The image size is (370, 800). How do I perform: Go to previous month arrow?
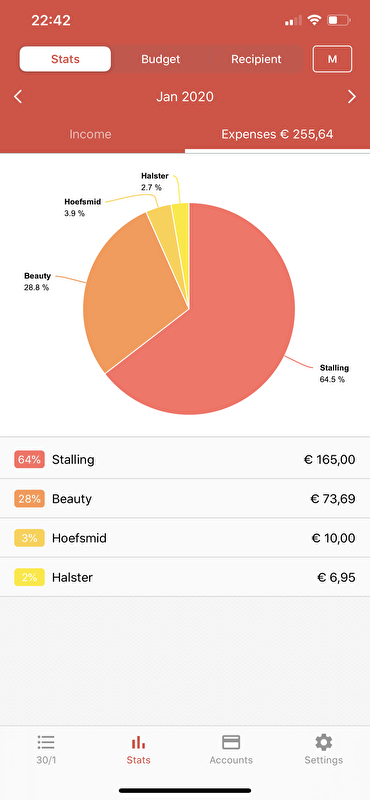click(x=18, y=96)
